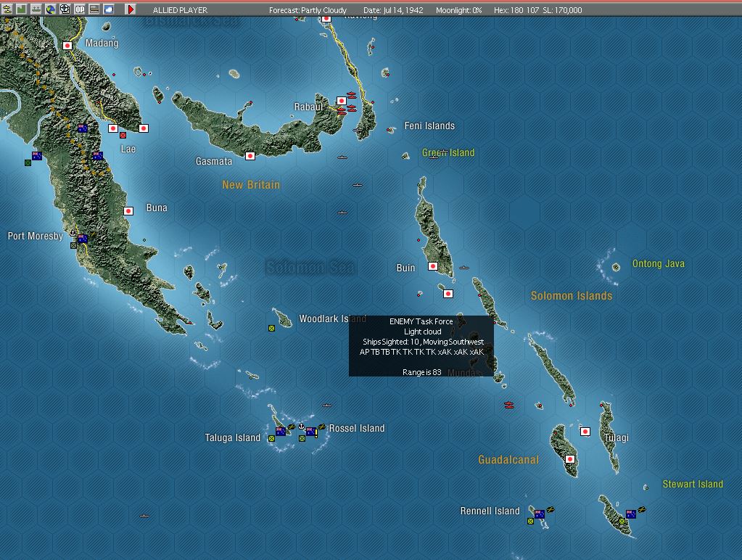Screen dimensions: 742x560
Task: Select the green unit marker at Rennell Island
Action: 530,521
